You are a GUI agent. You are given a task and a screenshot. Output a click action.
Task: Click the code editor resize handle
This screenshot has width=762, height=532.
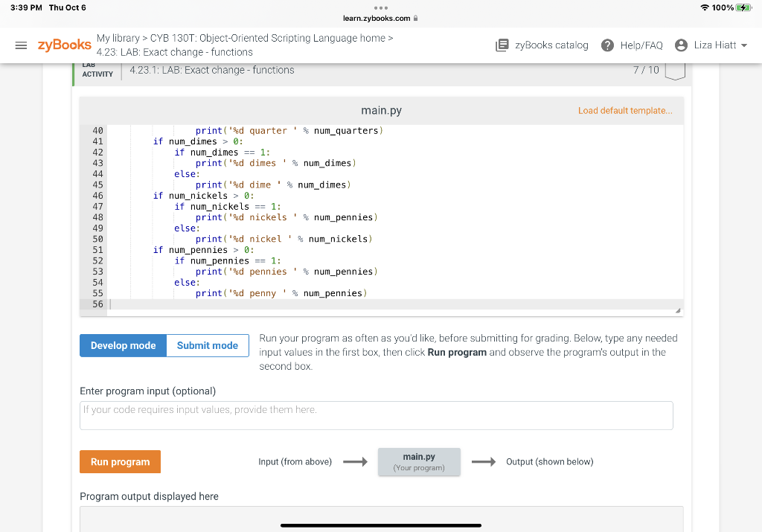(x=678, y=310)
